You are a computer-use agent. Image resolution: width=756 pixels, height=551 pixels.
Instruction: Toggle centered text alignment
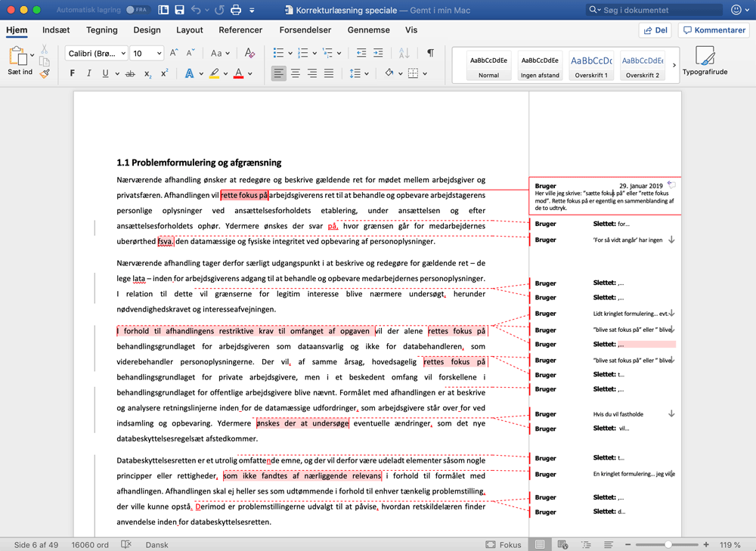point(296,73)
